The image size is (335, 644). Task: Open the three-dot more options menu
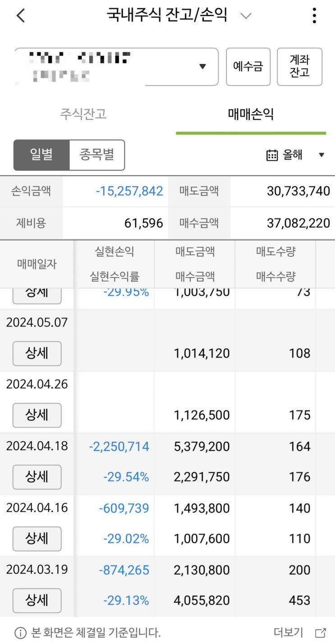(314, 16)
